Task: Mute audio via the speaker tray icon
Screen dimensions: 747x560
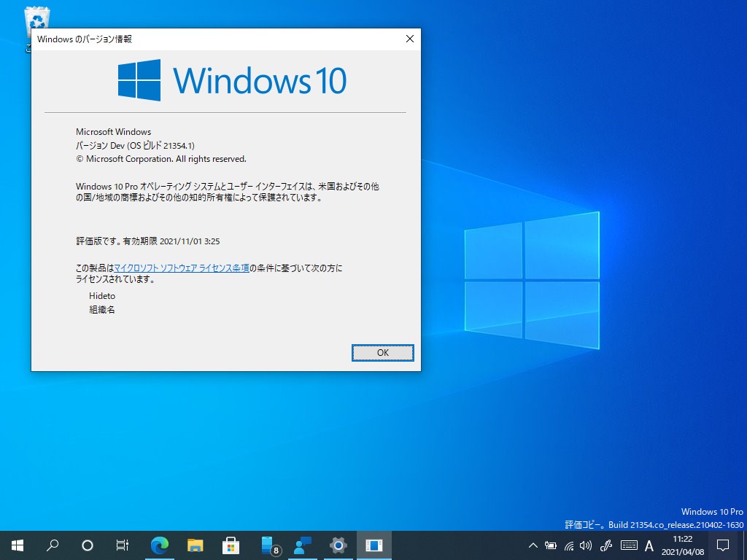Action: tap(586, 545)
